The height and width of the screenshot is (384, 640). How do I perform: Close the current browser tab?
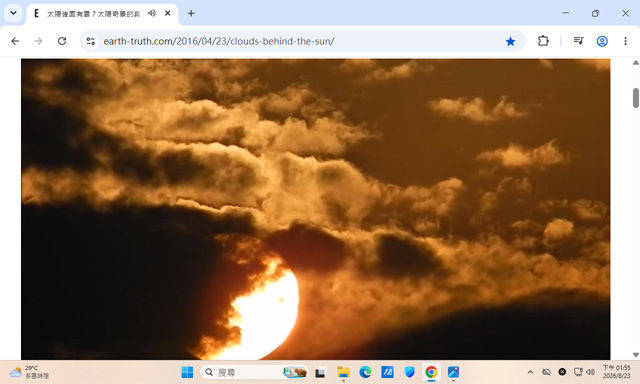167,13
